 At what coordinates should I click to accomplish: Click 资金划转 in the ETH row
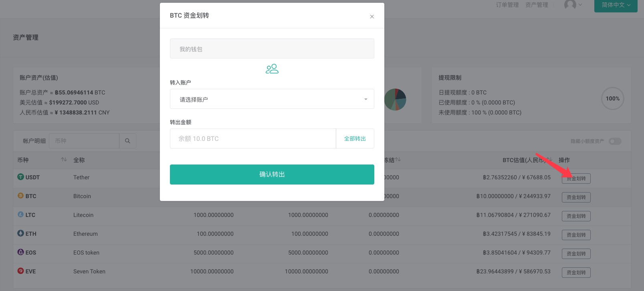click(x=576, y=235)
